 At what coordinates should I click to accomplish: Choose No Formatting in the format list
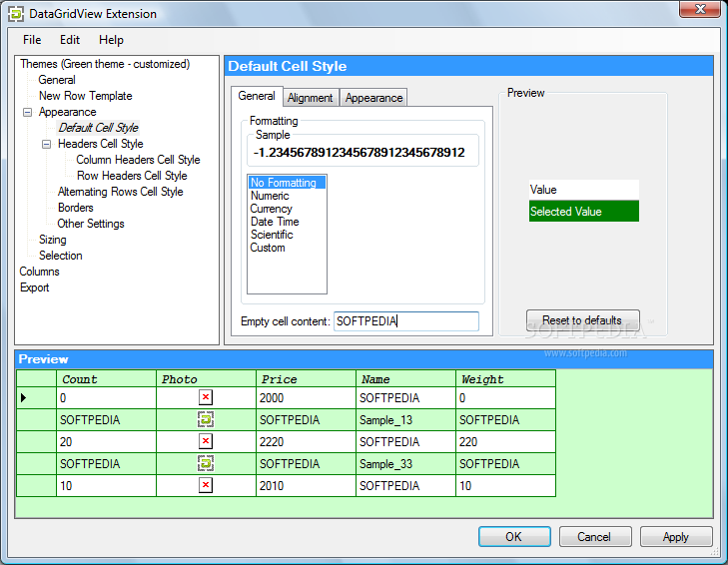287,183
